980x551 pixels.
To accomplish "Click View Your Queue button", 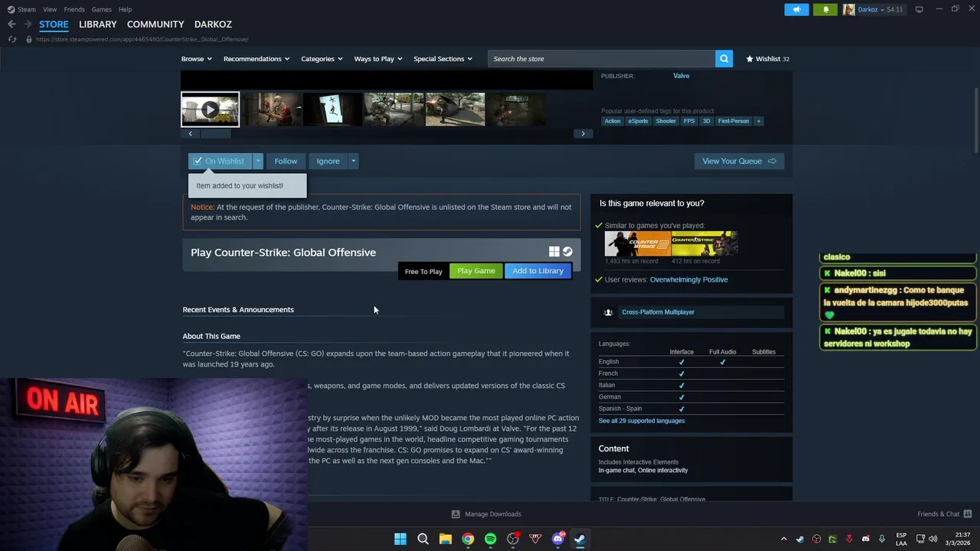I will 739,161.
